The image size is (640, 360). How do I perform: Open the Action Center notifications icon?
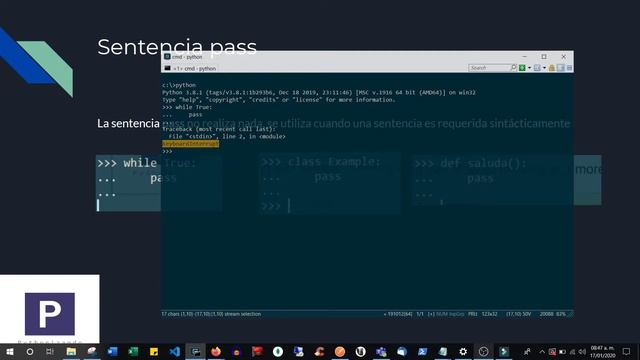(x=627, y=351)
